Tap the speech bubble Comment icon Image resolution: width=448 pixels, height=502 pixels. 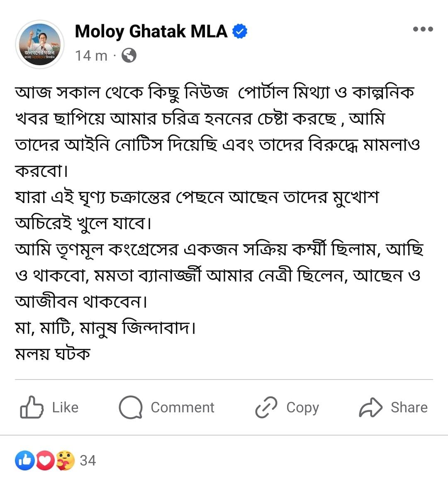[130, 407]
